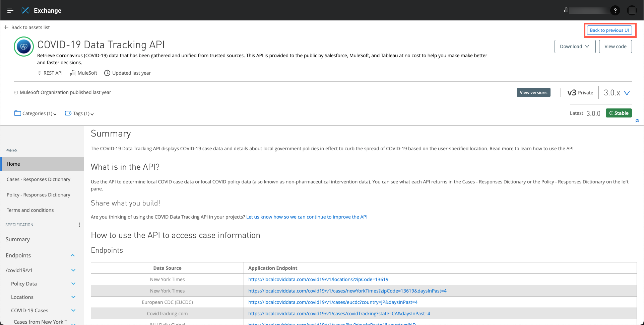Click the Tags label icon
The height and width of the screenshot is (325, 644).
point(68,113)
